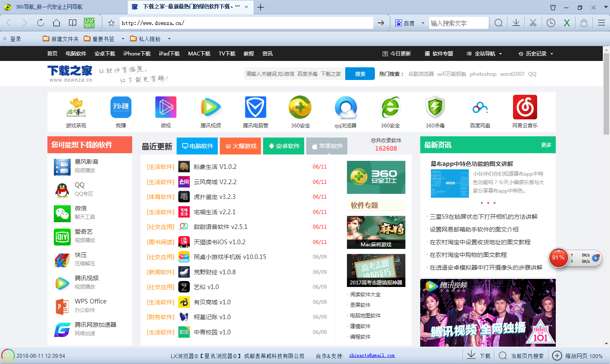
Task: Click 下载 in the status bar
Action: pos(479,356)
